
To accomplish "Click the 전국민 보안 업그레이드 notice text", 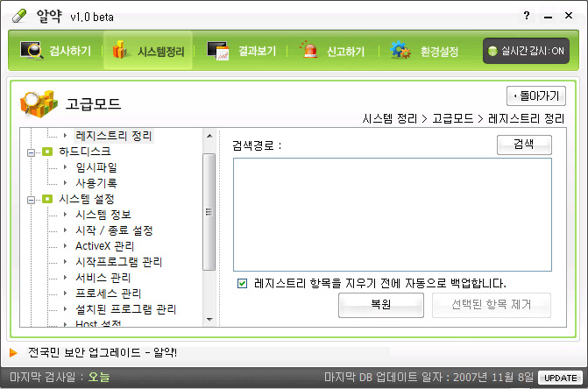I will coord(103,353).
